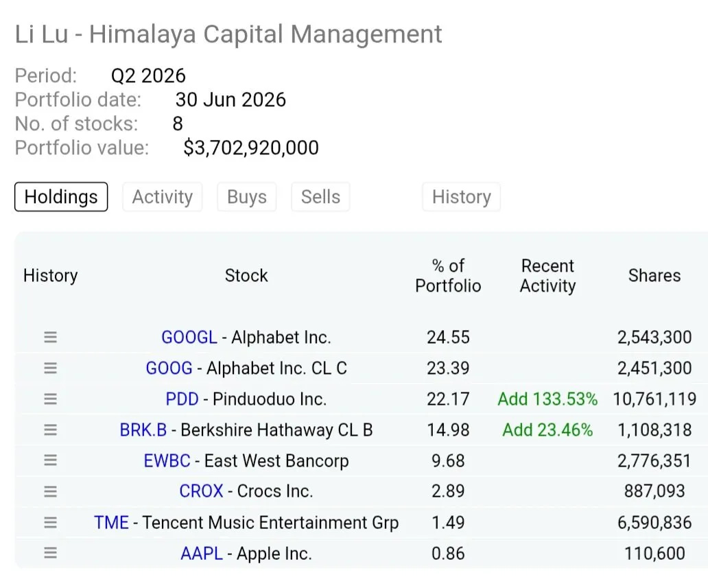Screen dimensions: 708x588
Task: Sort by the Stock column header
Action: pyautogui.click(x=246, y=276)
